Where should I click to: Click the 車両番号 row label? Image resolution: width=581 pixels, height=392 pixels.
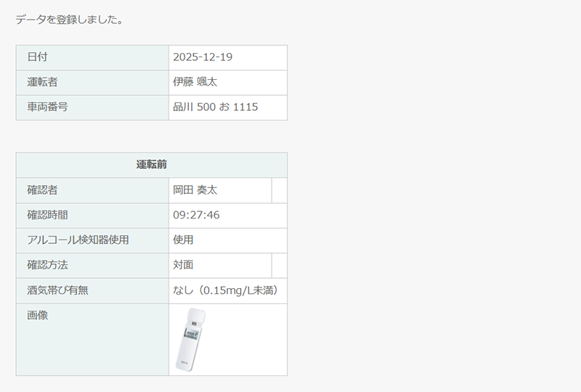pos(47,107)
